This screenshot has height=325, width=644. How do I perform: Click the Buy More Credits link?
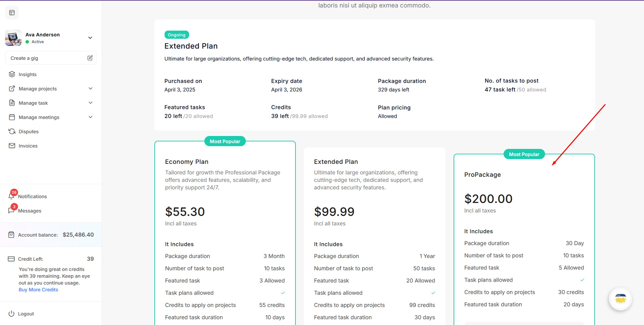tap(38, 290)
